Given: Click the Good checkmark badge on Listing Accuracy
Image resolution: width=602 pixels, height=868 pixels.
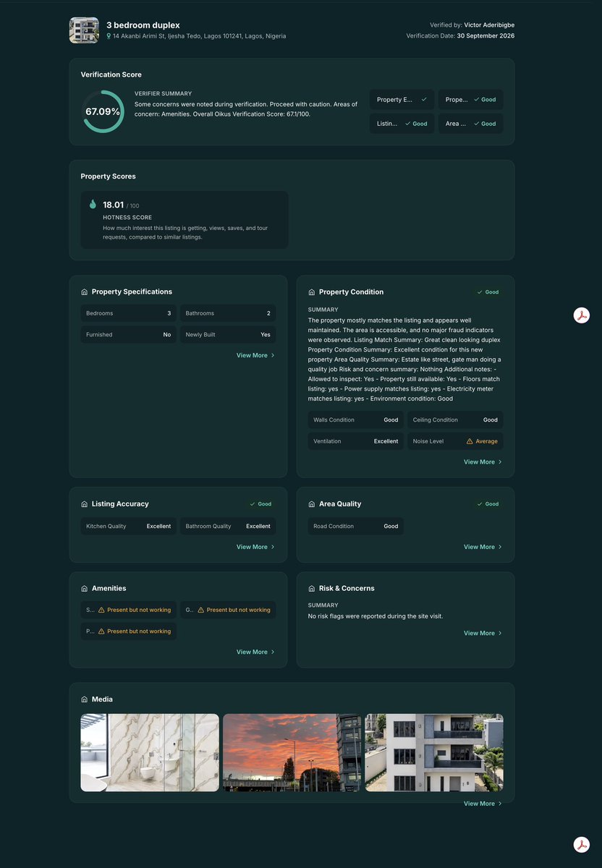Looking at the screenshot, I should pyautogui.click(x=260, y=504).
